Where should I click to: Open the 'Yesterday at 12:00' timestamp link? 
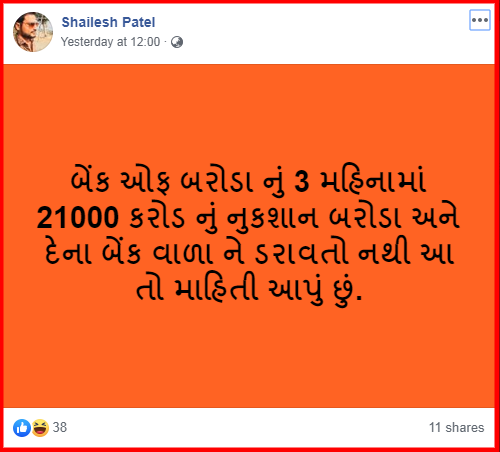(x=110, y=42)
